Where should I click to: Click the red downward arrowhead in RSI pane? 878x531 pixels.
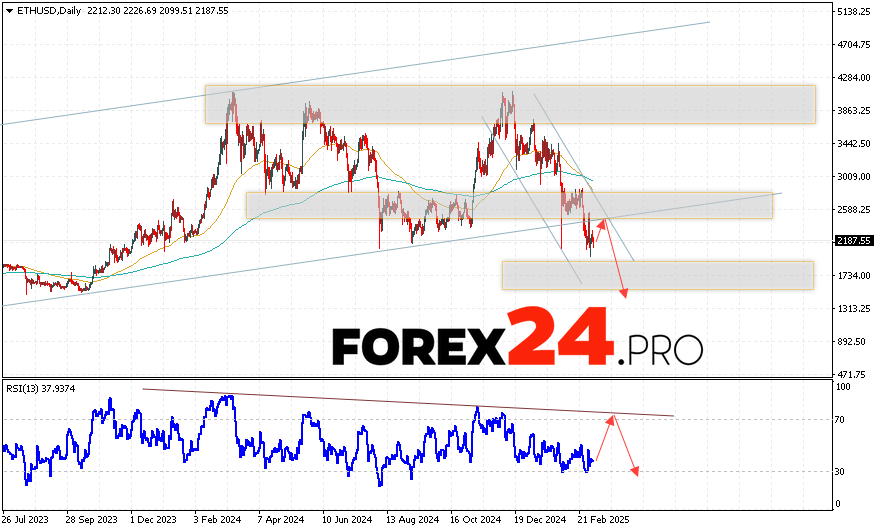tap(635, 471)
